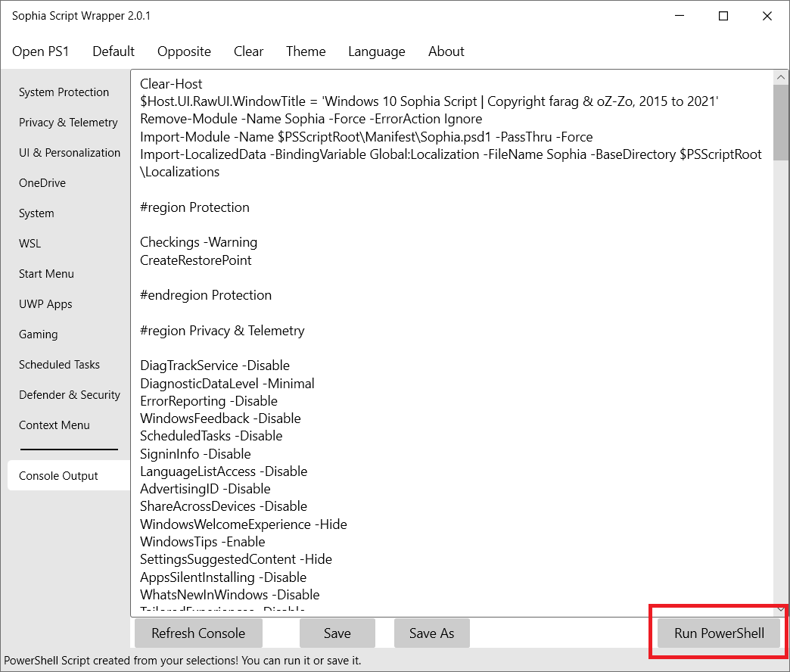Select the Opposite menu item
The image size is (790, 672).
pos(184,51)
